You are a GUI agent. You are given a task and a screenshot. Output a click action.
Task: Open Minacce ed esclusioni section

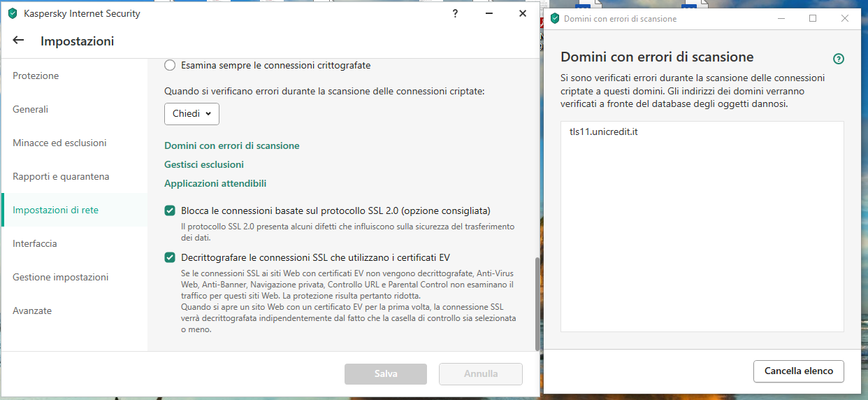click(x=74, y=143)
